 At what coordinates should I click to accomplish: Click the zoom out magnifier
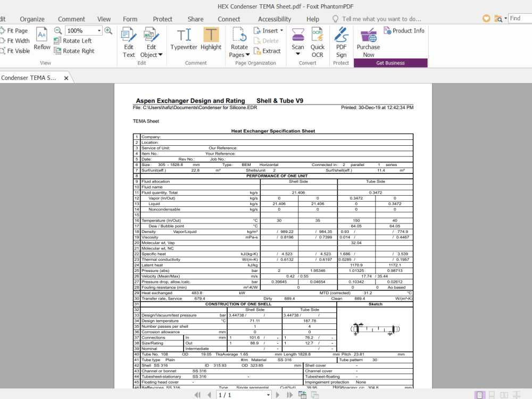coord(58,30)
